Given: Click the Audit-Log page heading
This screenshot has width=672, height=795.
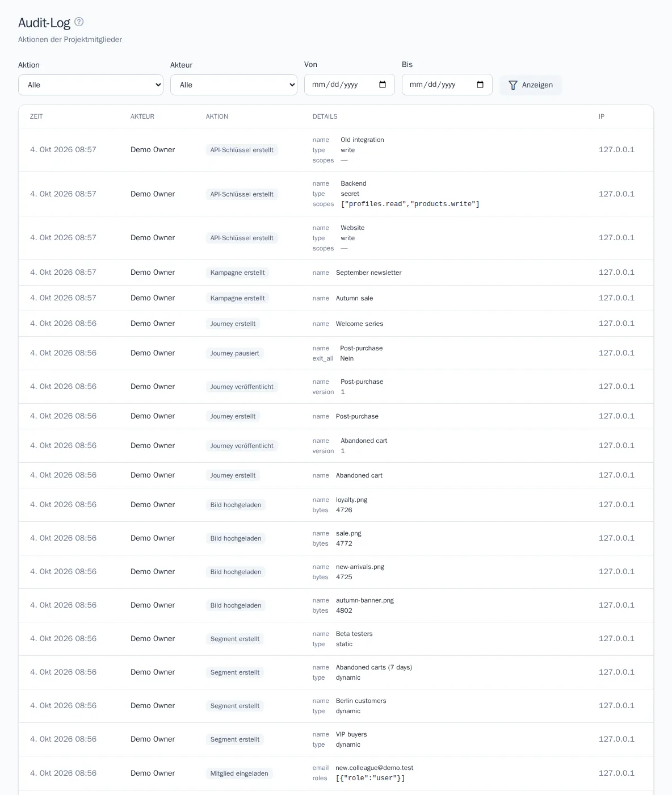Looking at the screenshot, I should [x=44, y=22].
